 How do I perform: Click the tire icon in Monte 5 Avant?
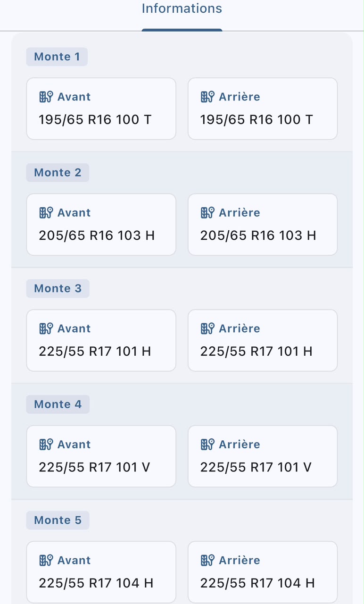46,560
